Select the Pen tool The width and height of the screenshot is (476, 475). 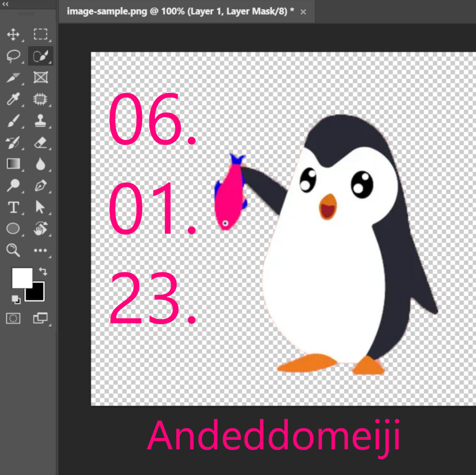pos(40,186)
